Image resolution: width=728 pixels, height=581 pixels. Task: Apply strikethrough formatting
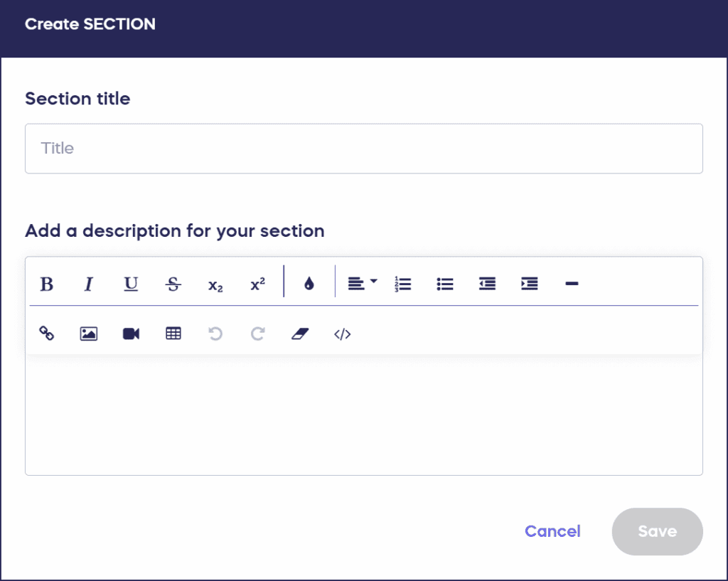click(x=173, y=284)
